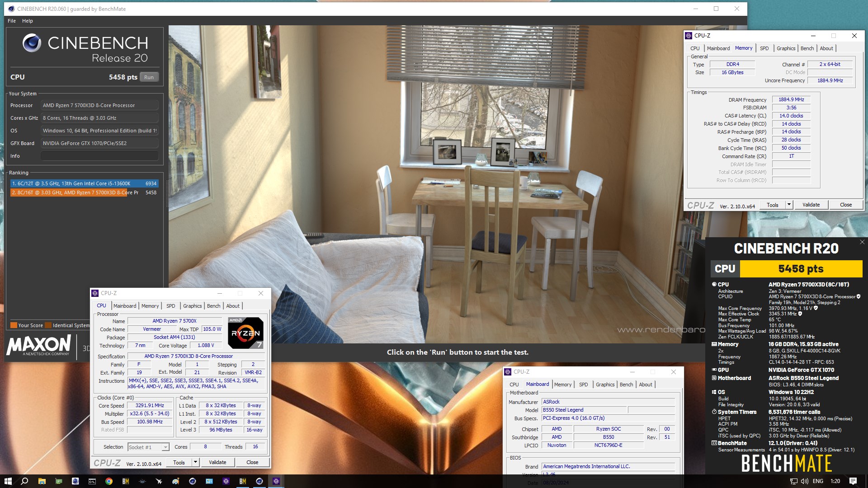Viewport: 868px width, 488px height.
Task: Click the GPU icon in BenchMate panel
Action: (714, 370)
